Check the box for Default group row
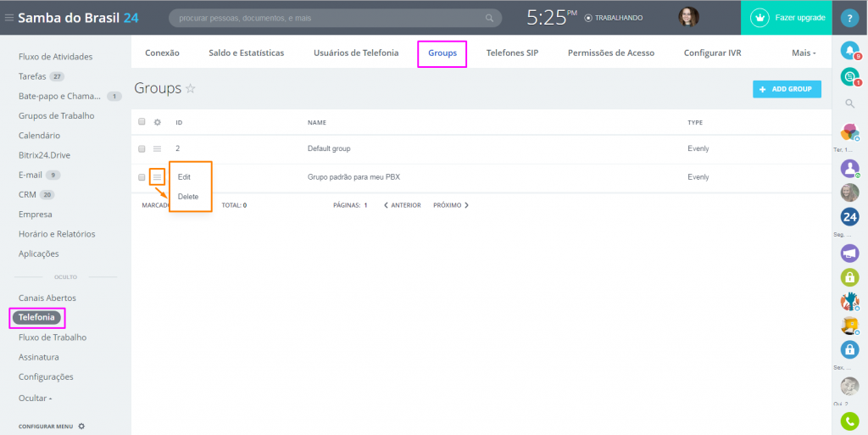This screenshot has height=435, width=868. (142, 149)
